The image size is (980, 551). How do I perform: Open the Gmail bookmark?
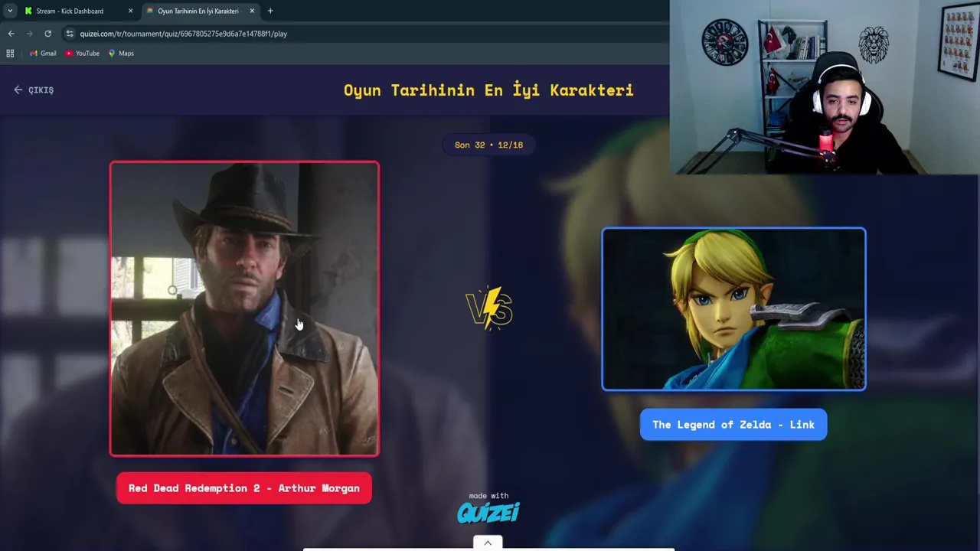tap(43, 54)
